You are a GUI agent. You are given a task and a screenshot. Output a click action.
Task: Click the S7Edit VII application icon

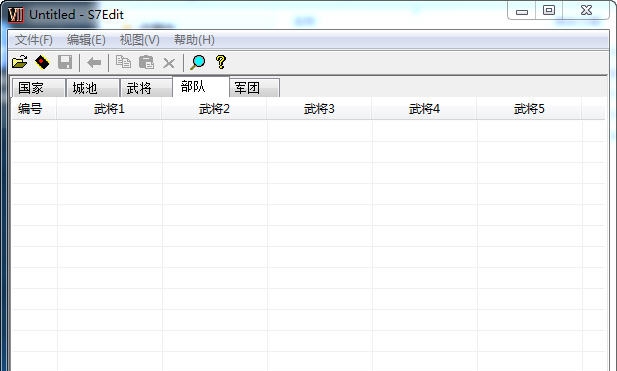(15, 15)
